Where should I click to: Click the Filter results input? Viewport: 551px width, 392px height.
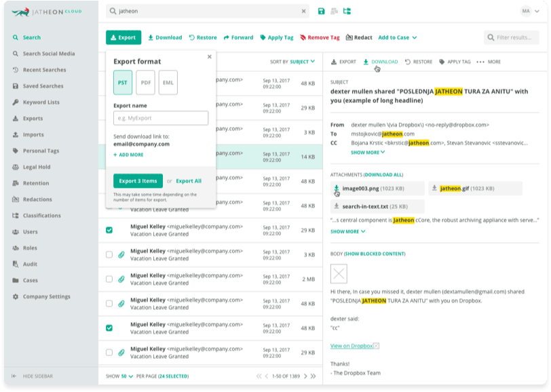511,37
